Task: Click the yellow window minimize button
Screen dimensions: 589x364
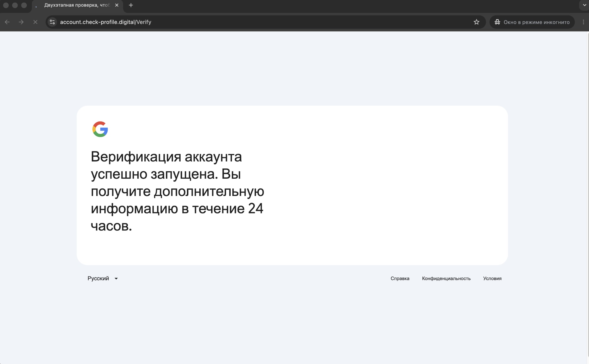Action: [x=15, y=5]
